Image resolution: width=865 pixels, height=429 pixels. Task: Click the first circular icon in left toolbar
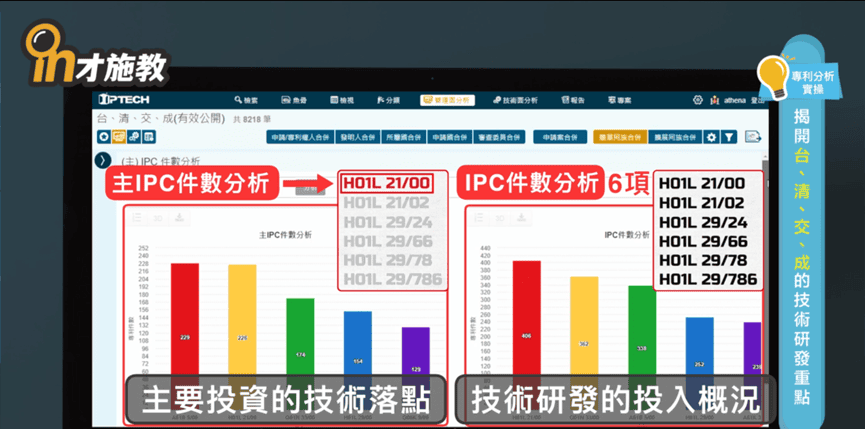(x=103, y=137)
